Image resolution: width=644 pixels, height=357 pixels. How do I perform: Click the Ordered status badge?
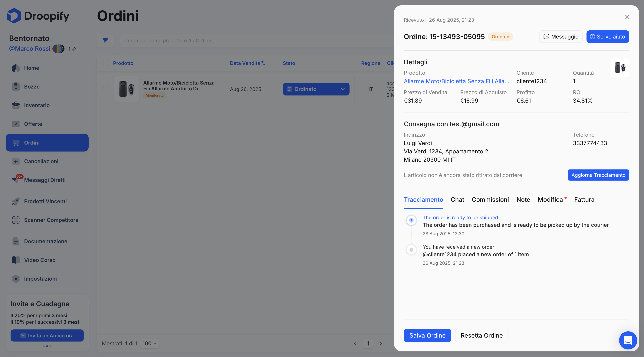tap(500, 37)
